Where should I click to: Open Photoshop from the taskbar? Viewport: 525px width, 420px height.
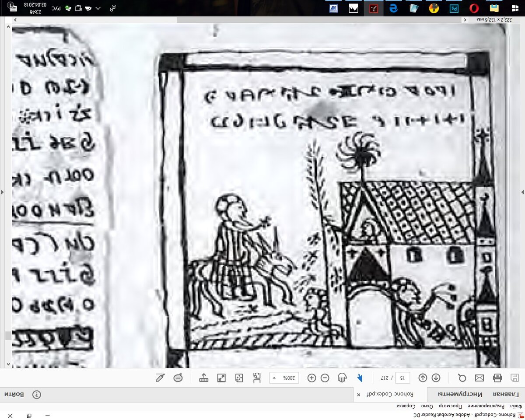tap(454, 8)
